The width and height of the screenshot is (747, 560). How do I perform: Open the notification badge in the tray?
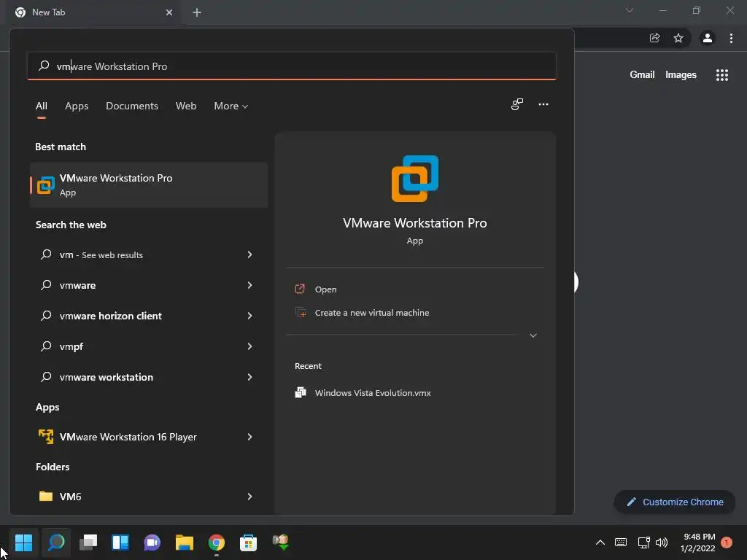click(x=727, y=542)
